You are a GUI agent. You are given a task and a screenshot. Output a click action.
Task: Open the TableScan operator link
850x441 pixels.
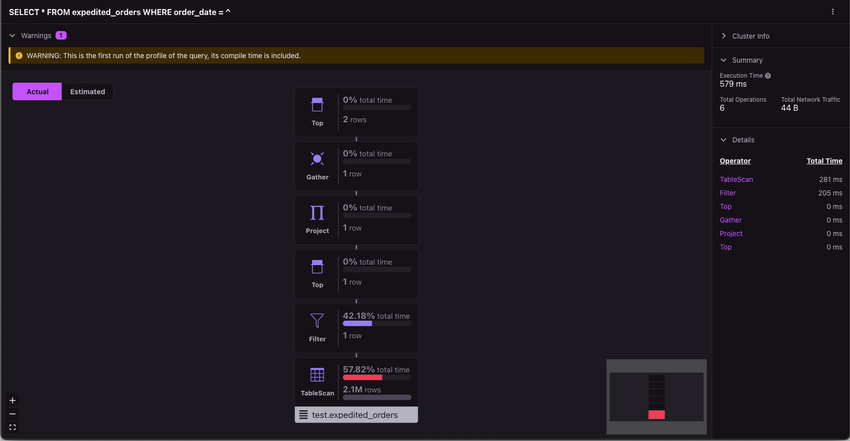click(x=736, y=179)
